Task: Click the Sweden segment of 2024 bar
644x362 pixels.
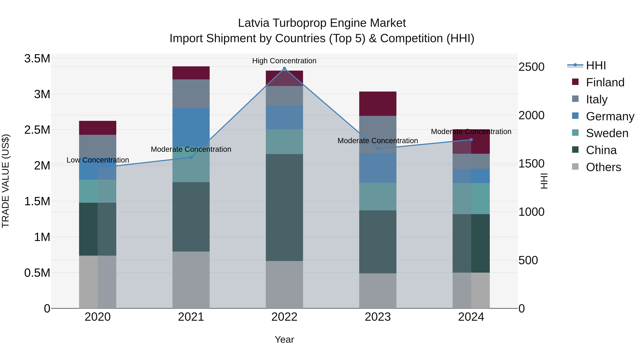Action: pyautogui.click(x=471, y=199)
